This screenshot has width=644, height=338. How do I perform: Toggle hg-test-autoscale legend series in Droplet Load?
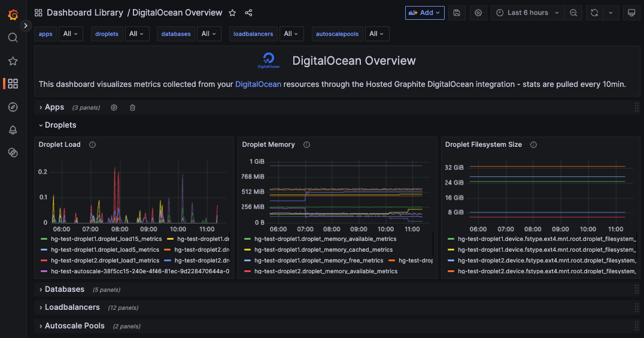(140, 271)
